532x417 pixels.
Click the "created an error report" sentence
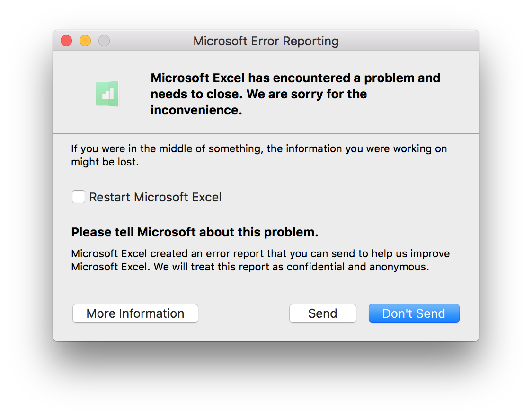coord(260,253)
